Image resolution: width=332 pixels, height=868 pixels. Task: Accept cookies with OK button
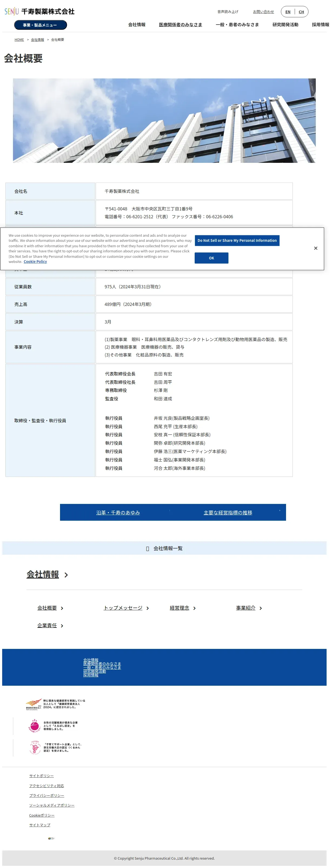click(x=211, y=258)
